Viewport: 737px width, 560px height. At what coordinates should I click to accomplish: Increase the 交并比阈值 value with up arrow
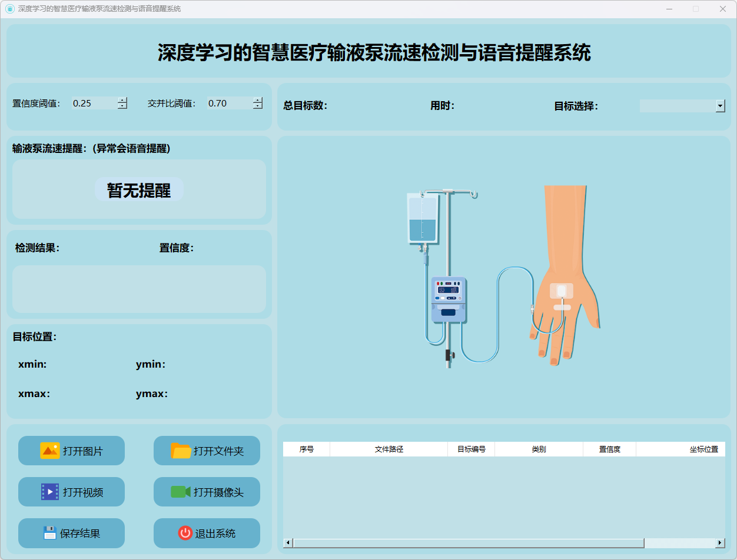click(x=258, y=100)
